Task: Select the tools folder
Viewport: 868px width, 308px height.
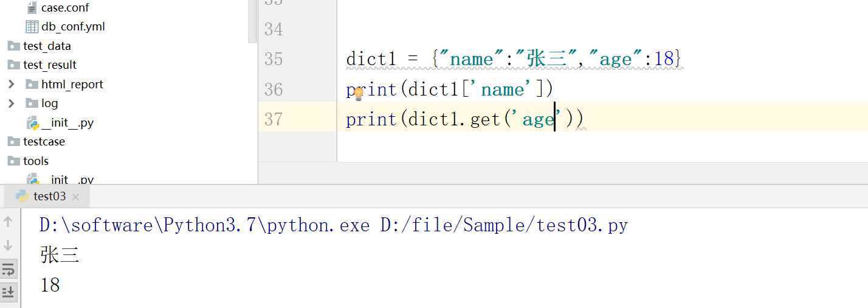Action: (x=36, y=161)
